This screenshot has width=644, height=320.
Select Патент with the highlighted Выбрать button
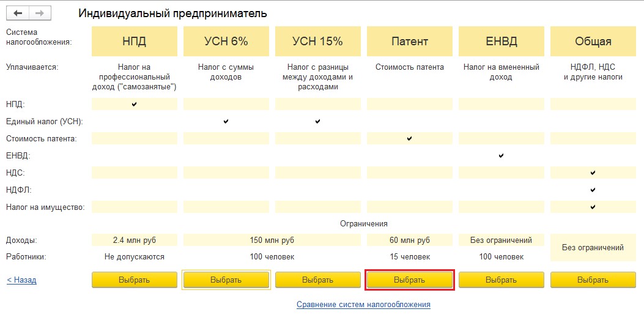409,280
